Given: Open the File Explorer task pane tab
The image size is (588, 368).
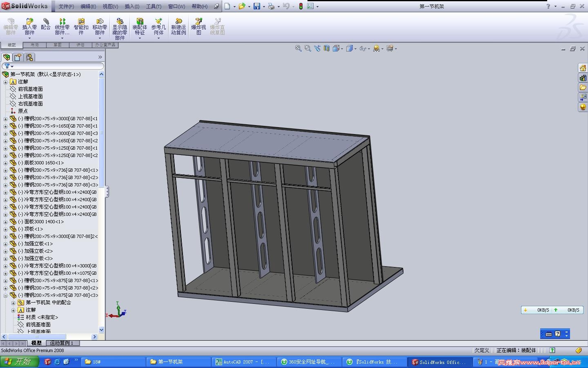Looking at the screenshot, I should [583, 88].
